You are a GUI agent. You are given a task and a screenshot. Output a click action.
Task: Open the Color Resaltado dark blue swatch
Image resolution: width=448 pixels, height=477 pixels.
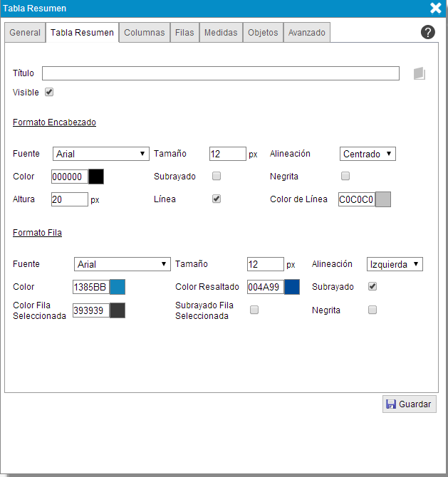point(292,287)
